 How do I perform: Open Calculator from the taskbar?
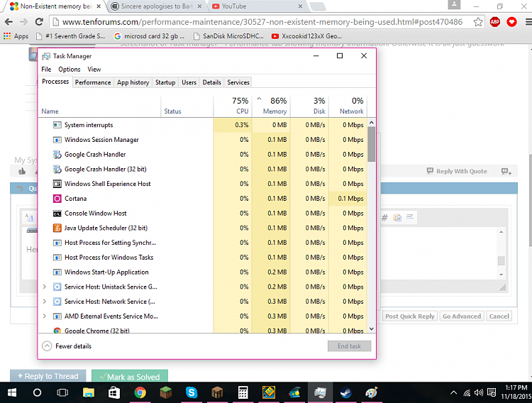pyautogui.click(x=243, y=393)
